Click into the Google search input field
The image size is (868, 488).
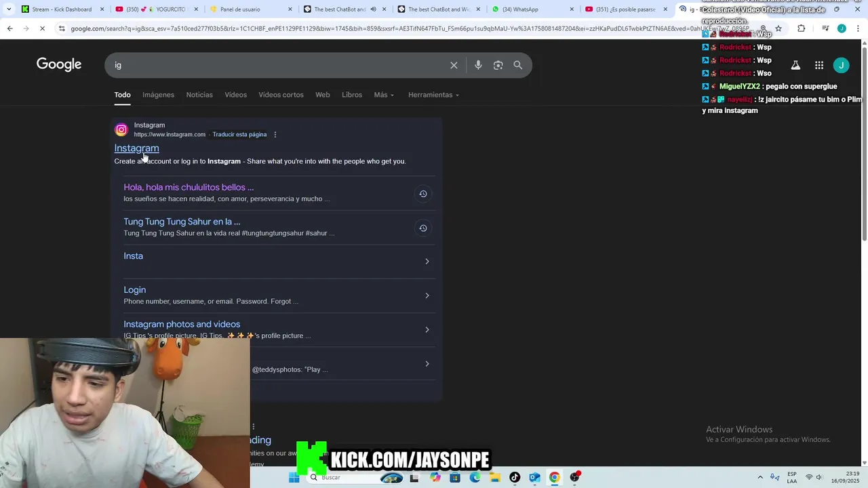(278, 65)
